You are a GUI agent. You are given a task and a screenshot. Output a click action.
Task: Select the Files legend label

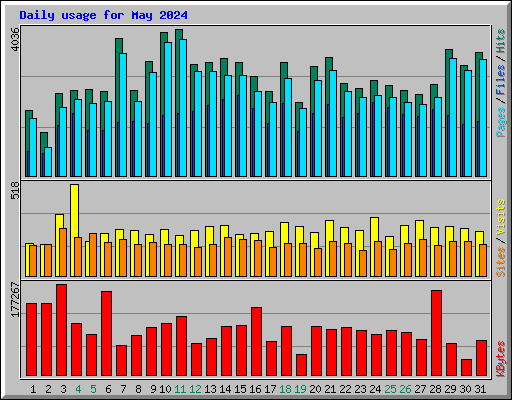(x=501, y=80)
